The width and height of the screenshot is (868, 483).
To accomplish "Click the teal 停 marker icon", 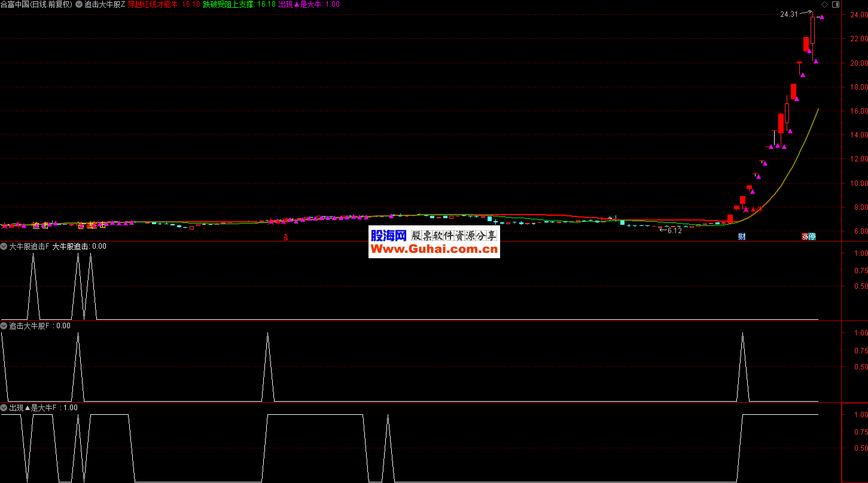I will point(812,237).
